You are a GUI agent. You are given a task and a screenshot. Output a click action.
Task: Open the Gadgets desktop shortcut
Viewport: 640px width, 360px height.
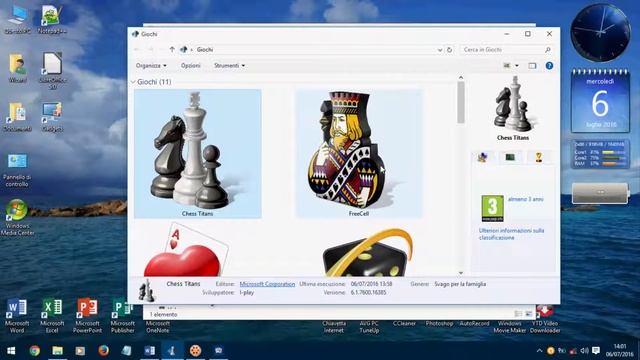(52, 117)
